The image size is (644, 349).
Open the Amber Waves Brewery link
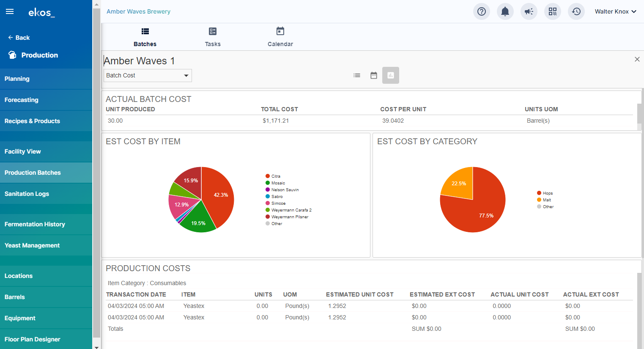coord(138,11)
